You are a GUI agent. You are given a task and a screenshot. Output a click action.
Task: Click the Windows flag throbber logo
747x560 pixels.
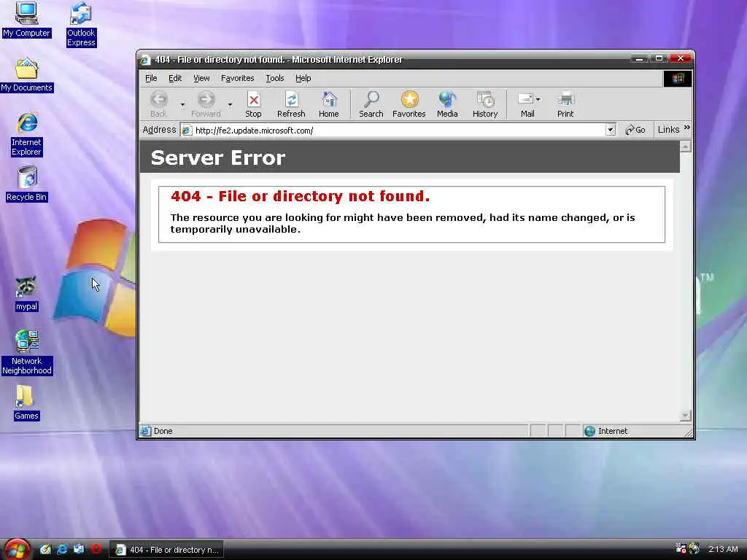(x=678, y=79)
